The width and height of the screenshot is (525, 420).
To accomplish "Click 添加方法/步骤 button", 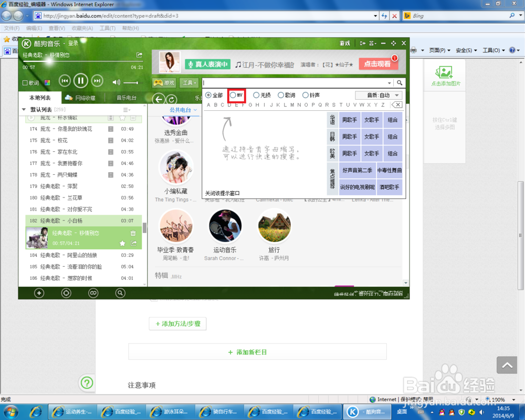I will click(x=178, y=323).
